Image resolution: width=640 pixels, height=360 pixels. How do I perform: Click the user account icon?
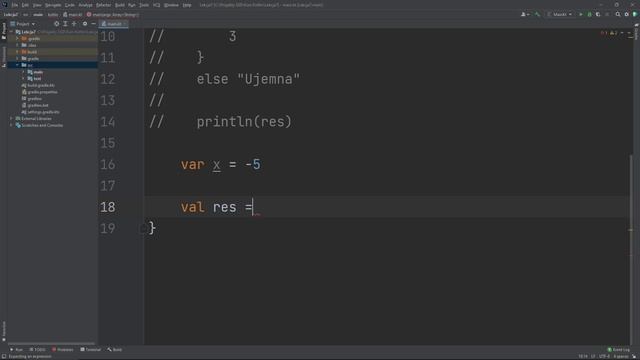[x=525, y=14]
